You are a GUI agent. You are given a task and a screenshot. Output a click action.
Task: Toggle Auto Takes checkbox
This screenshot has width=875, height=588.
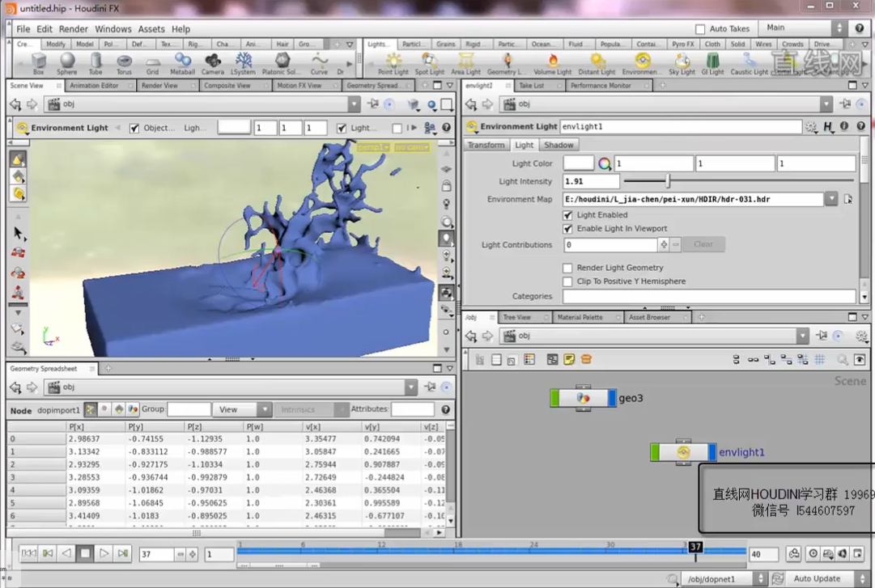[700, 29]
